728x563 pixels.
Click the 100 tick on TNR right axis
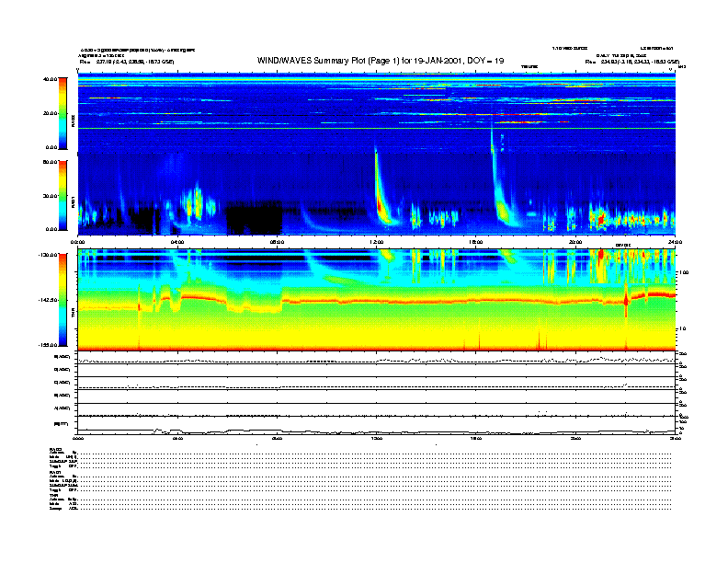(684, 272)
